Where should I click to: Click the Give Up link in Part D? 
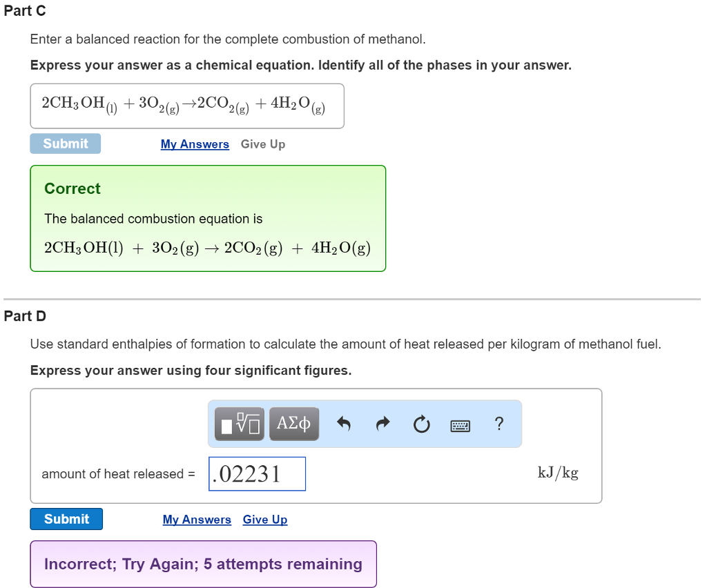[265, 520]
